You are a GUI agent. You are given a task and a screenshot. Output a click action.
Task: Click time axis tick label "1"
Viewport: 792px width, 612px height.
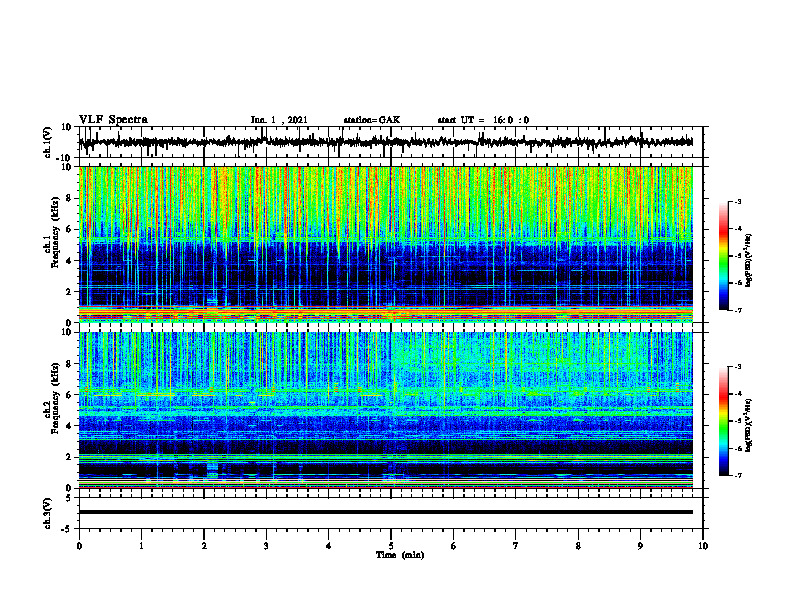click(x=141, y=546)
